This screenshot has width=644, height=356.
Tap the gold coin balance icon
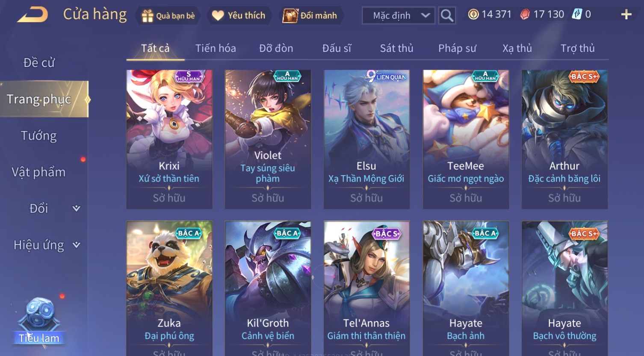coord(473,15)
